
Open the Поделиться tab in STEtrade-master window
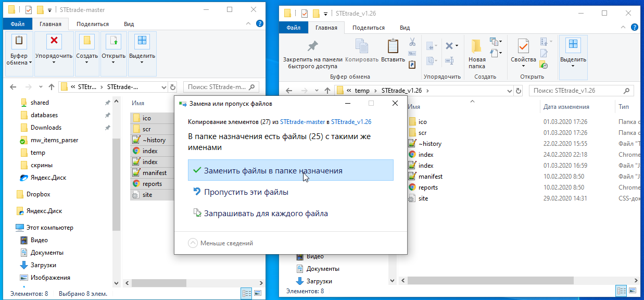93,24
